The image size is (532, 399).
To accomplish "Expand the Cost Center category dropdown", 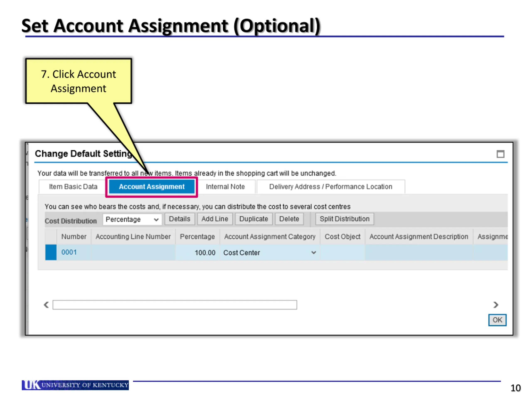I will click(313, 252).
